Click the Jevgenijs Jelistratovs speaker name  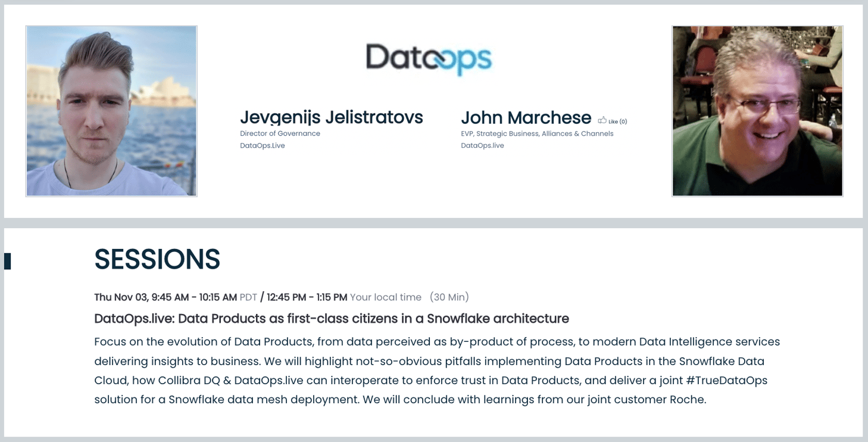331,117
